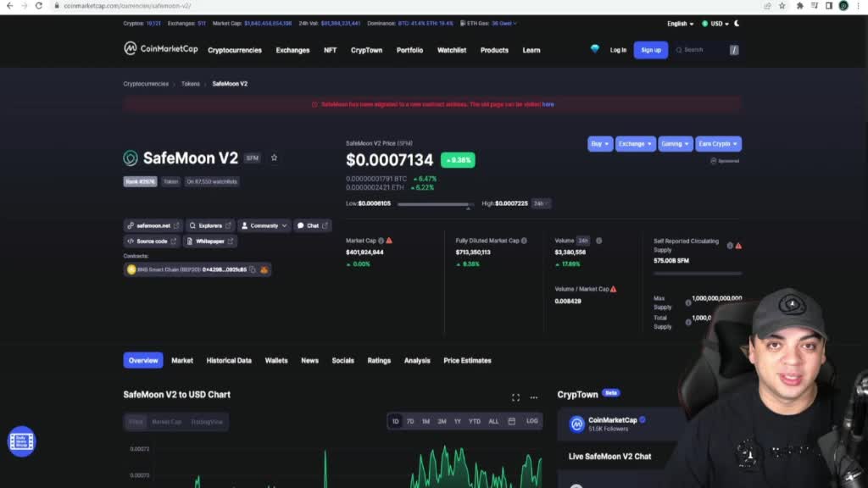Open English language dropdown
The width and height of the screenshot is (868, 488).
(x=680, y=24)
